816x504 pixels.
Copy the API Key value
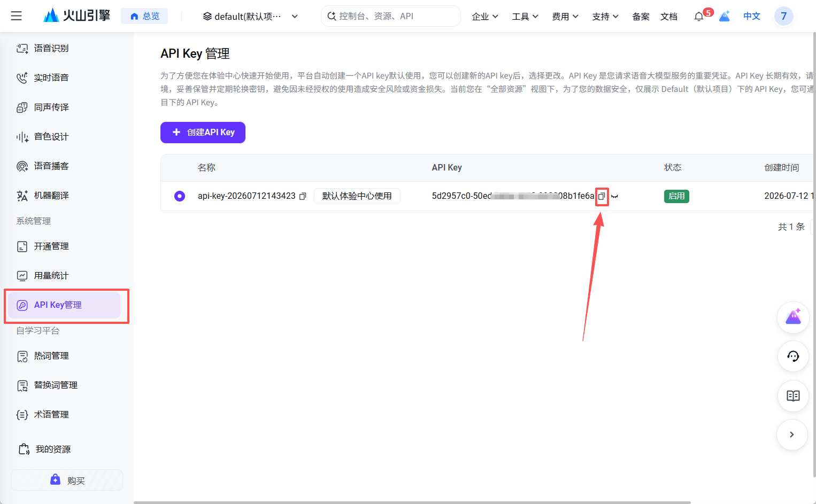pyautogui.click(x=602, y=196)
